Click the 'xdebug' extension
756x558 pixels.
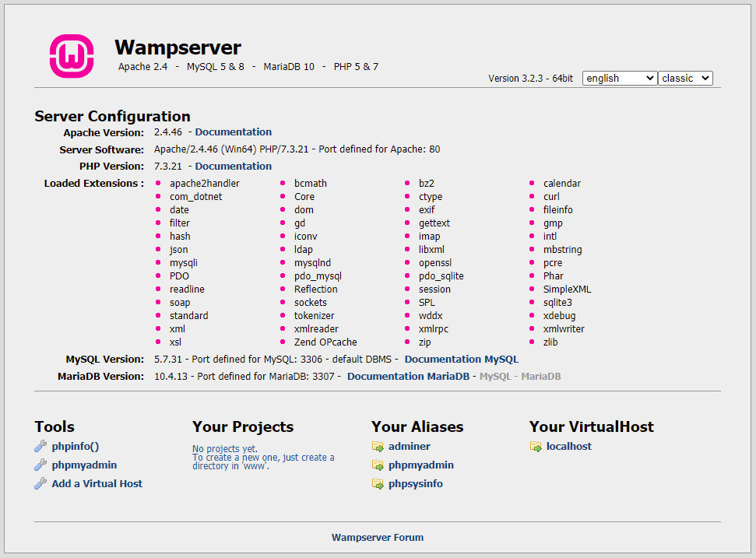[x=559, y=316]
